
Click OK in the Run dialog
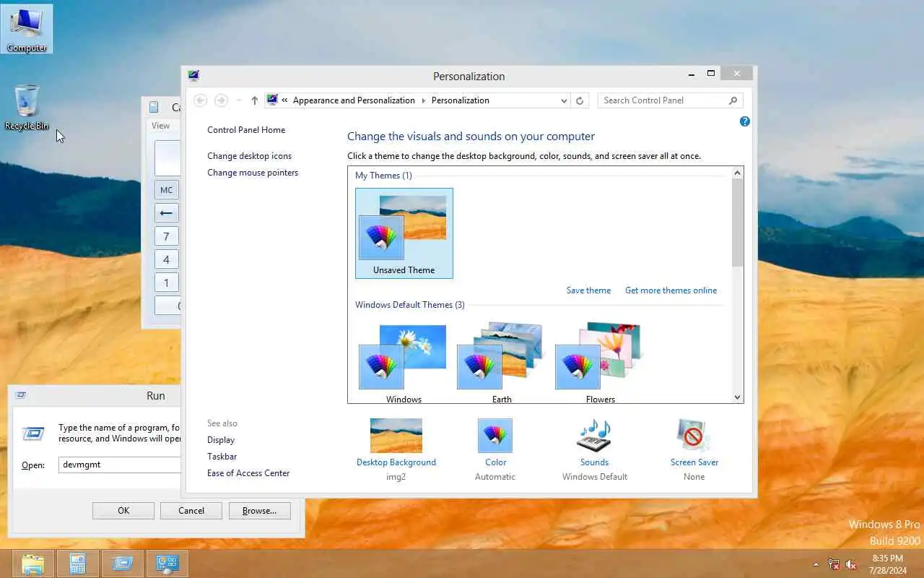click(123, 511)
